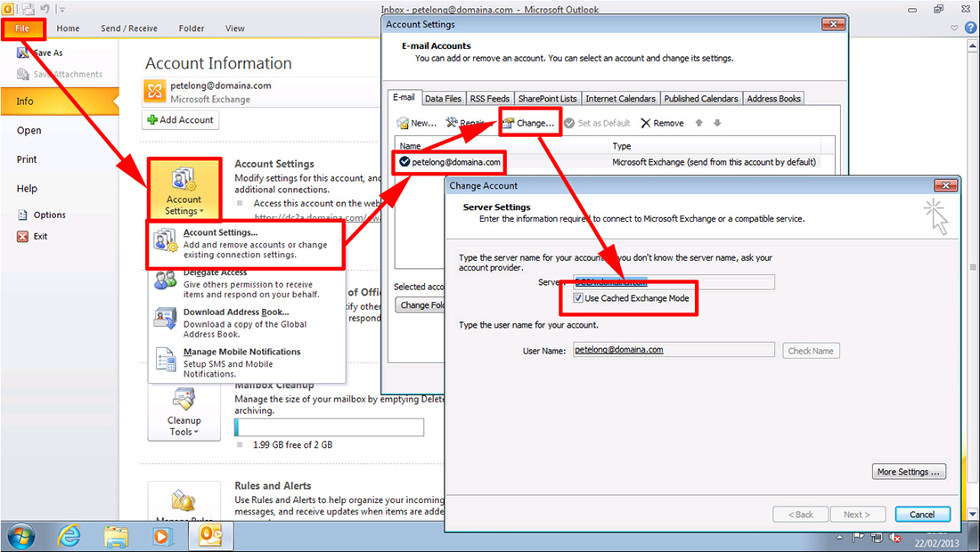Click the Check Name button
Screen dimensions: 980x552
[x=811, y=351]
